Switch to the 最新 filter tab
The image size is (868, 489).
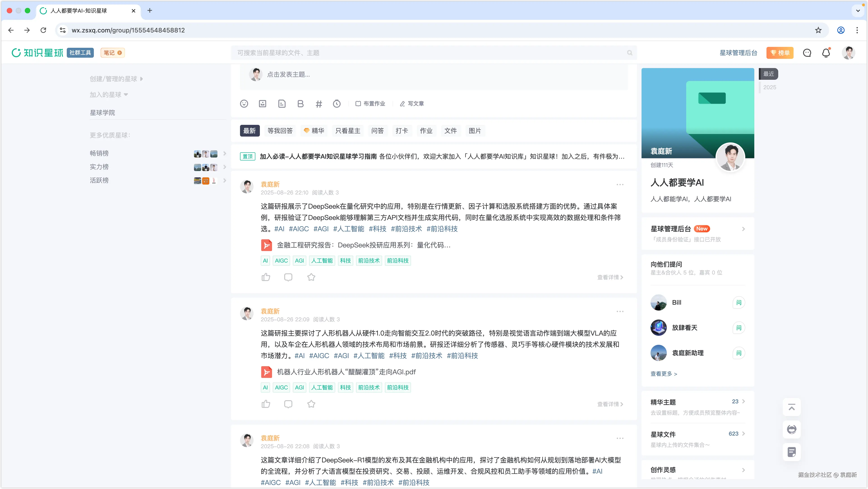click(250, 130)
